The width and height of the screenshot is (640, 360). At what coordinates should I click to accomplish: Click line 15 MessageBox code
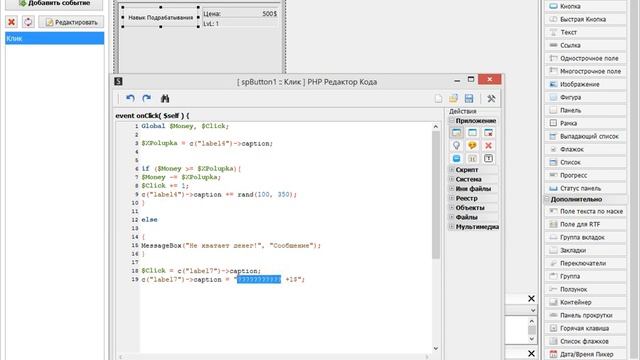[231, 245]
